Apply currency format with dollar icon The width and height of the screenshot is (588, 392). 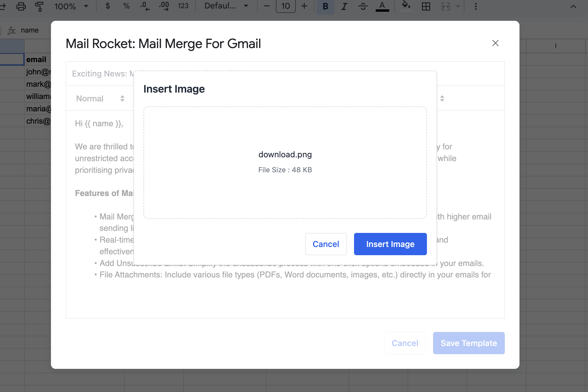(107, 6)
